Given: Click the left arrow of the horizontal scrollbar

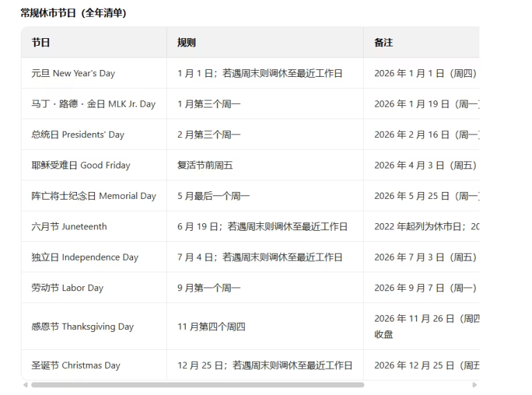Looking at the screenshot, I should coord(26,385).
